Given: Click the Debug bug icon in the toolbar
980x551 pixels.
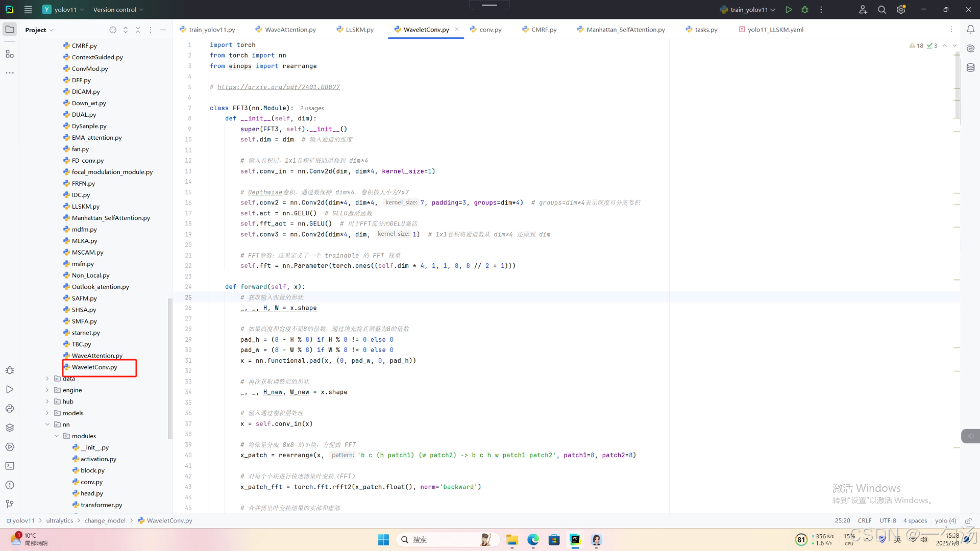Looking at the screenshot, I should click(805, 10).
